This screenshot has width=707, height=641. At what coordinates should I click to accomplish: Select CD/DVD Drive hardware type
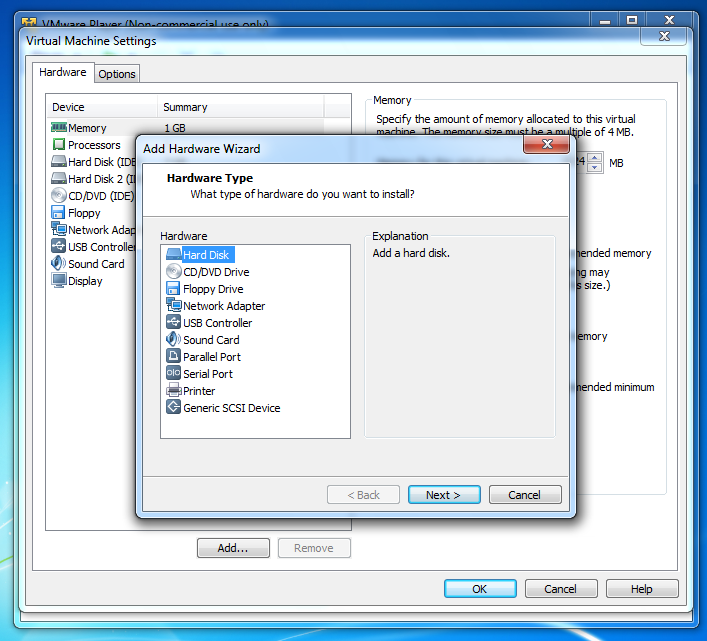click(x=216, y=272)
